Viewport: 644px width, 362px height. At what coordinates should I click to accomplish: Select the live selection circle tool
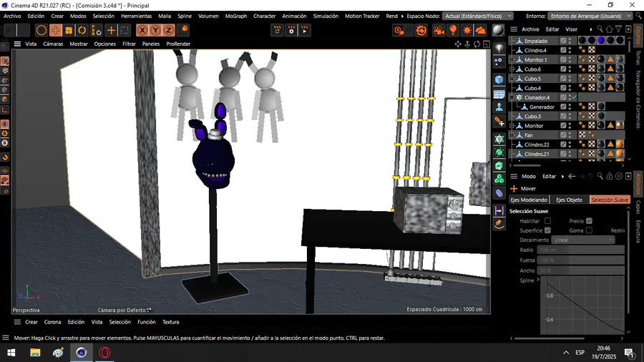pyautogui.click(x=41, y=30)
